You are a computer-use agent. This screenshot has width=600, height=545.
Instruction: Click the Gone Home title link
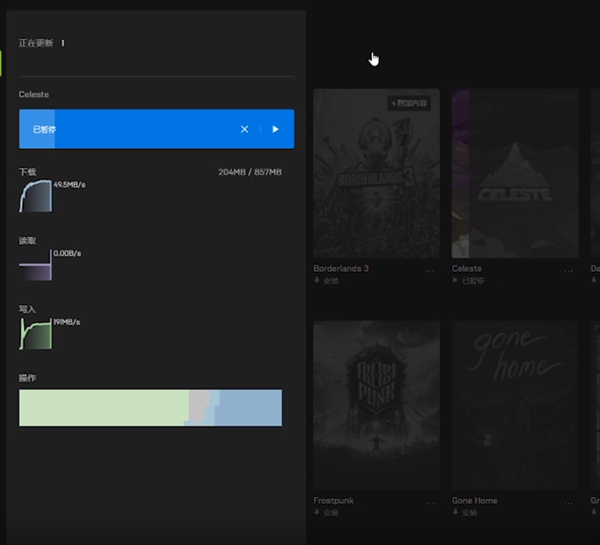[x=474, y=501]
